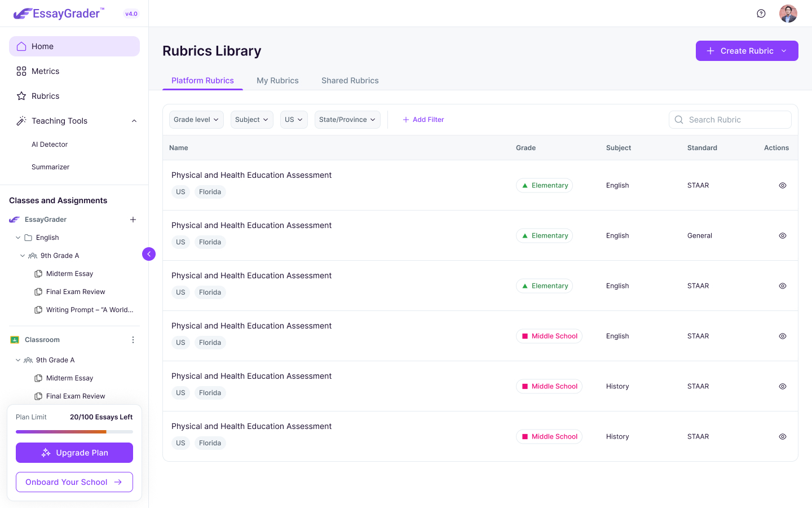
Task: Click arrow icon on Onboard Your School
Action: 118,482
